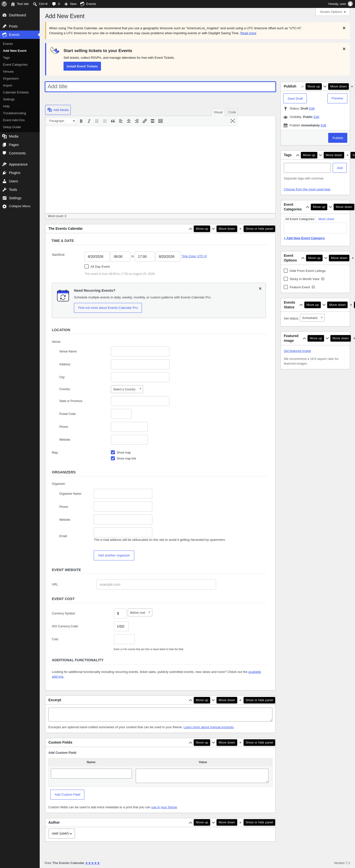This screenshot has width=355, height=868.
Task: Align text left in the editor
Action: coord(121,121)
